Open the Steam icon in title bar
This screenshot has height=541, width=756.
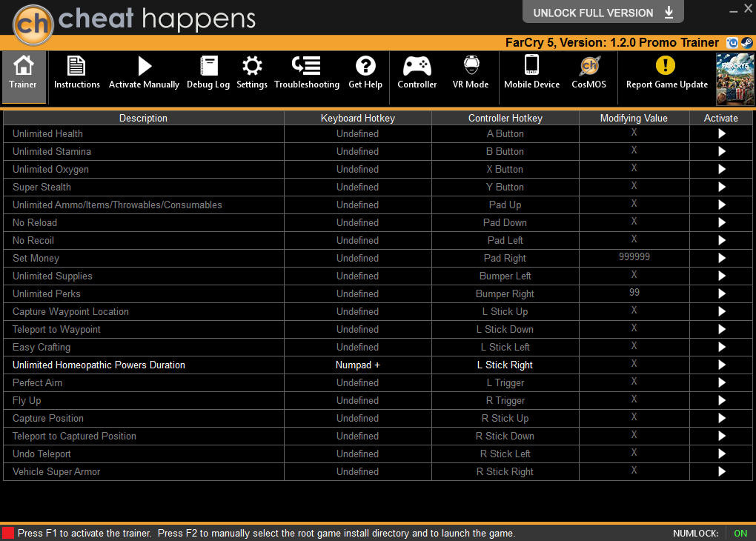(747, 43)
